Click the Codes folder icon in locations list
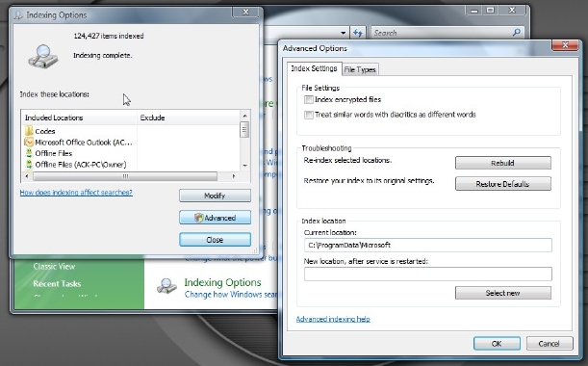The height and width of the screenshot is (366, 588). [29, 131]
